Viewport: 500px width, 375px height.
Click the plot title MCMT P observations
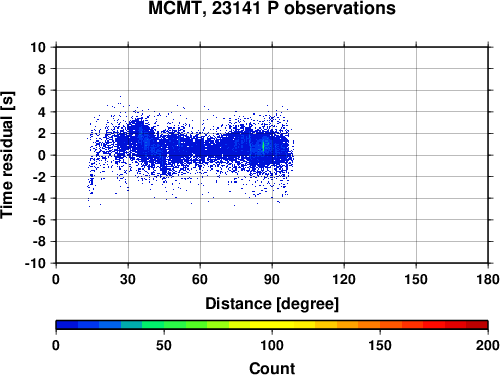pyautogui.click(x=272, y=9)
